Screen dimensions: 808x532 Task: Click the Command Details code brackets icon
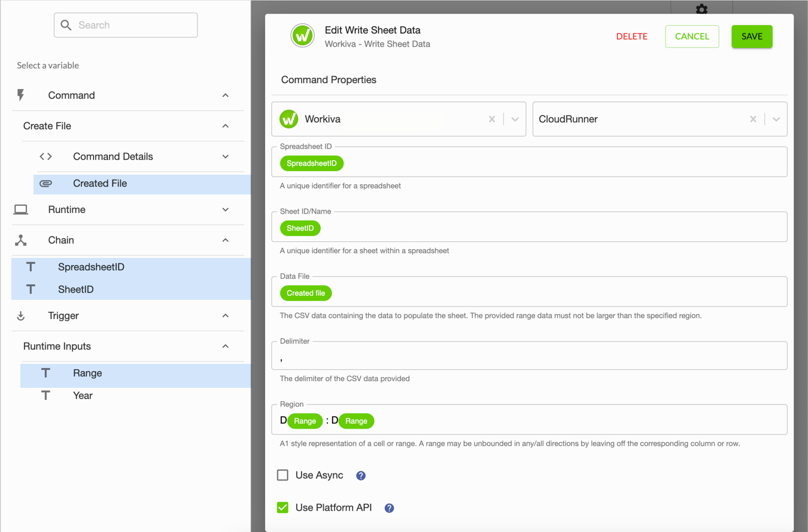[x=45, y=156]
